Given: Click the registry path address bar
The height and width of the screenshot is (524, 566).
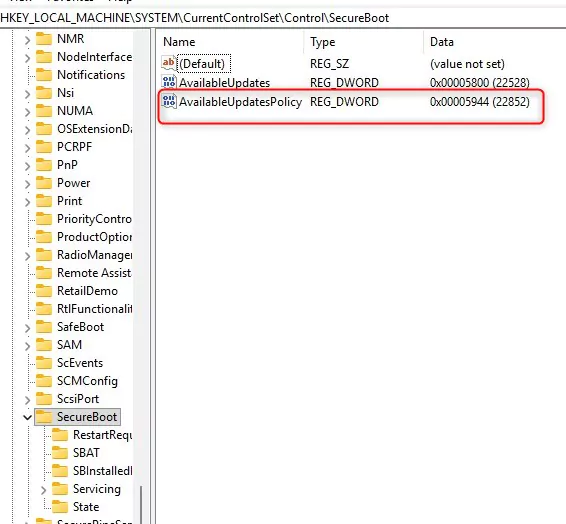Looking at the screenshot, I should coord(283,18).
